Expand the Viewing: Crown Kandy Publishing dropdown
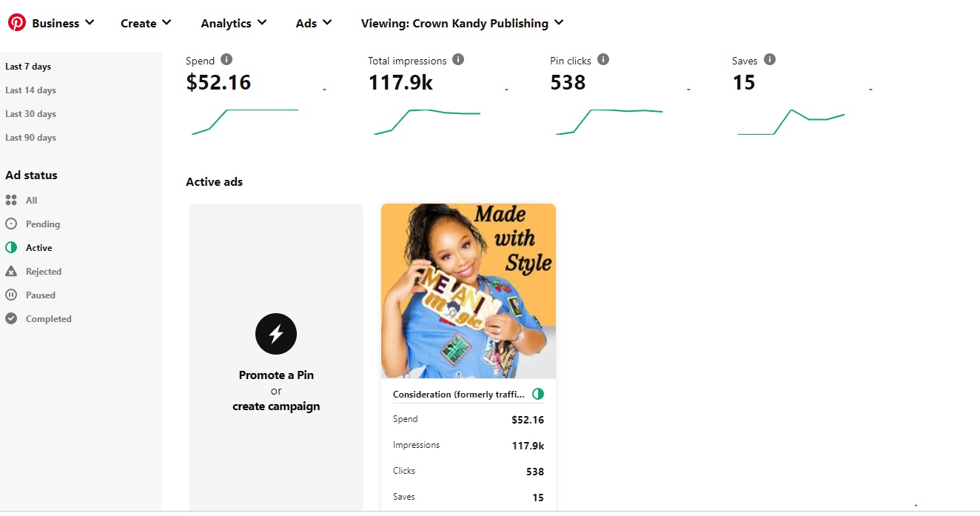 click(x=462, y=23)
